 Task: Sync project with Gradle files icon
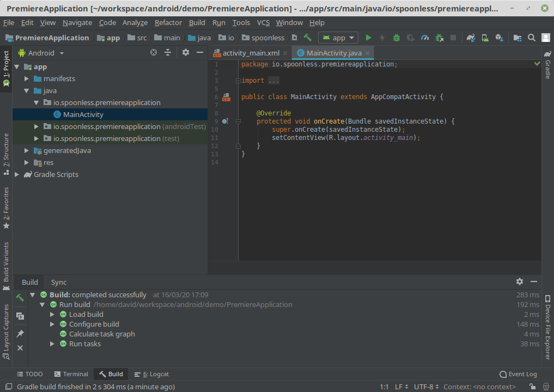(x=471, y=38)
